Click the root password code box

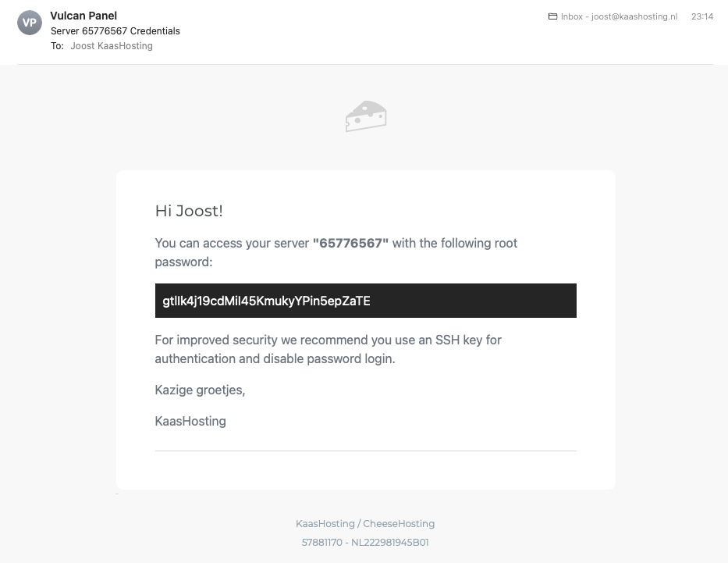click(x=365, y=301)
